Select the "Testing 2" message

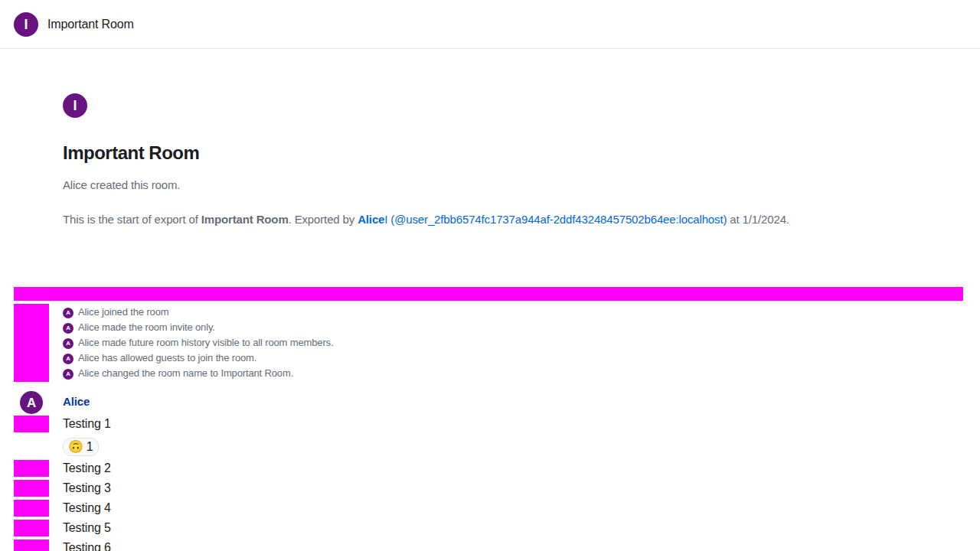[x=87, y=468]
